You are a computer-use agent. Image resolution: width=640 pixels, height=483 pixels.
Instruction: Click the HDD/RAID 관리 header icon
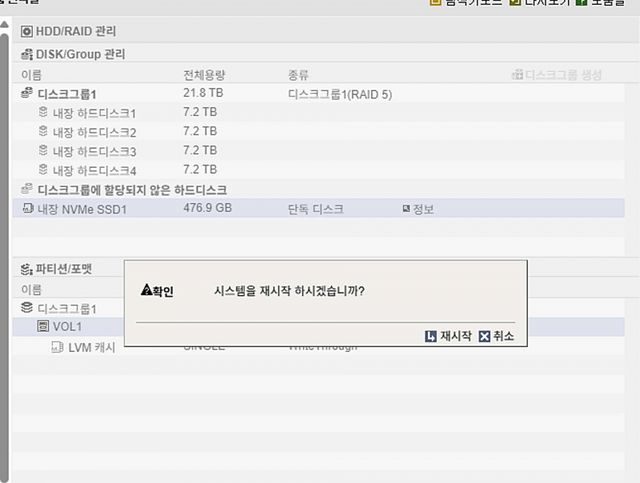pyautogui.click(x=27, y=31)
